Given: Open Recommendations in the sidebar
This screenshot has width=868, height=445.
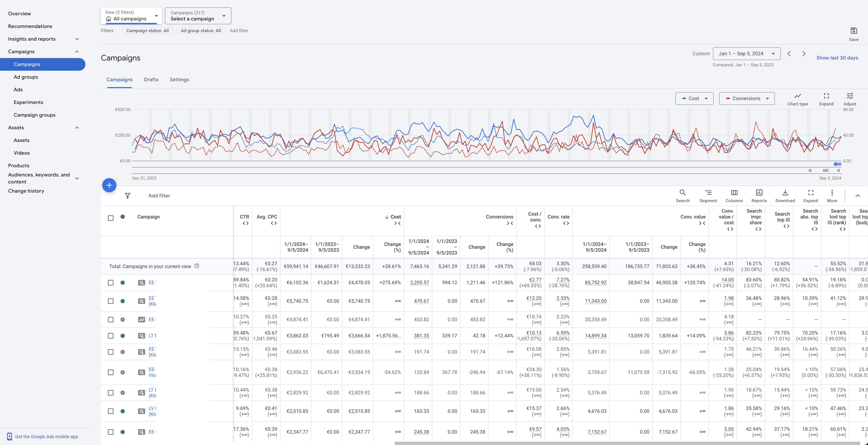Looking at the screenshot, I should [x=30, y=26].
